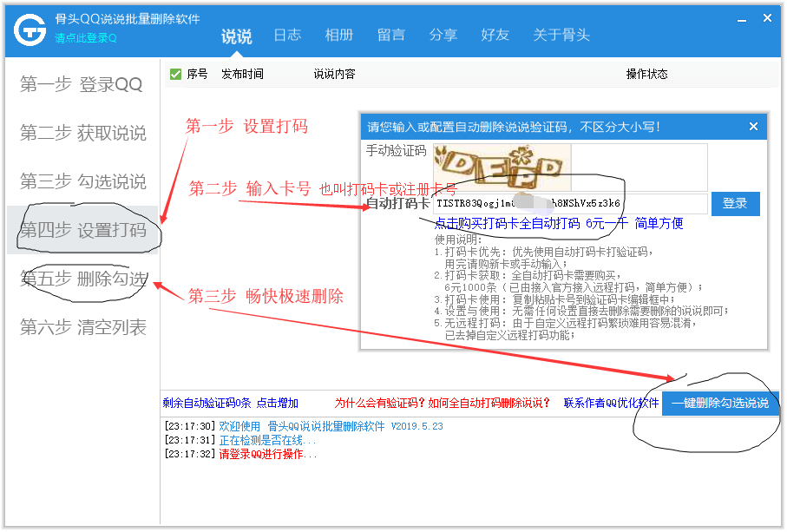This screenshot has height=532, width=787.
Task: Toggle the select-all checkbox beside 序号
Action: point(175,75)
